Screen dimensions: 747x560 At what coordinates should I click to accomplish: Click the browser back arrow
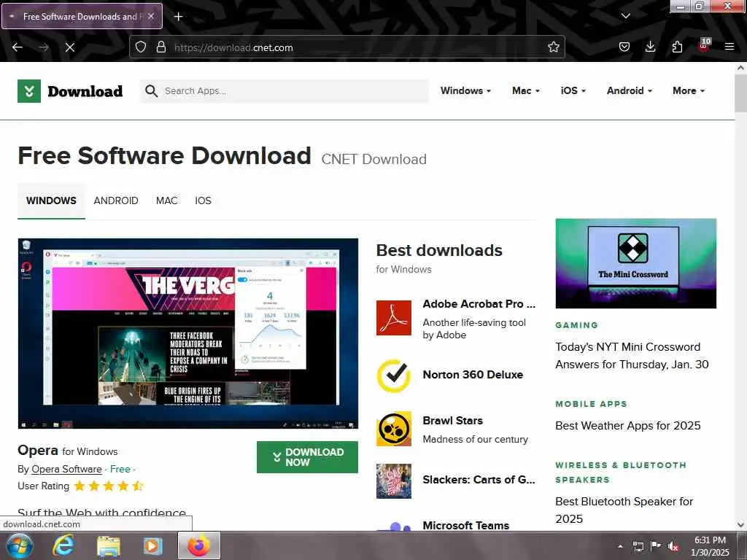click(18, 47)
